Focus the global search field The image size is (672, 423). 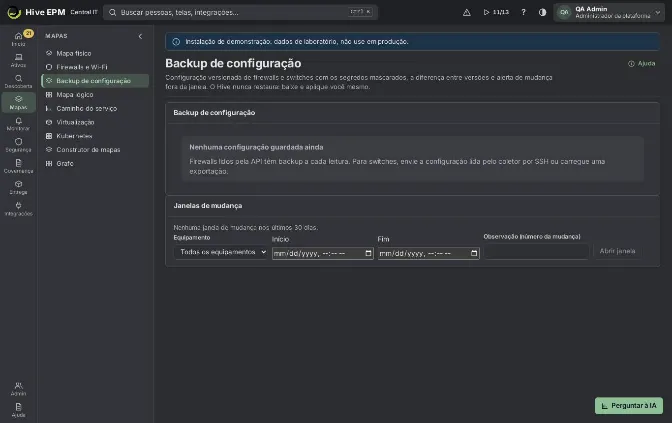click(240, 12)
